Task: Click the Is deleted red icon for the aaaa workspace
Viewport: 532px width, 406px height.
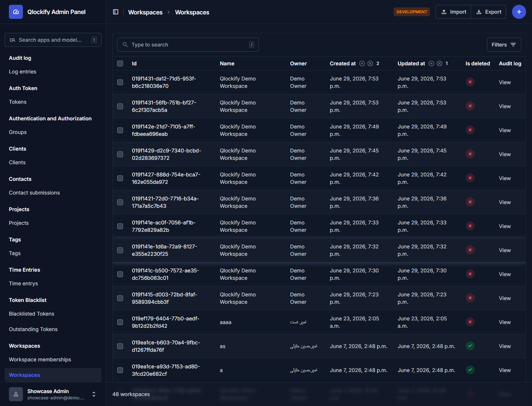Action: click(x=470, y=322)
